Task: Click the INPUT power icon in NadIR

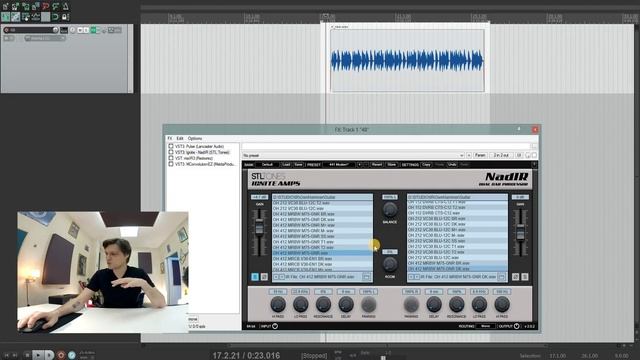Action: [275, 326]
